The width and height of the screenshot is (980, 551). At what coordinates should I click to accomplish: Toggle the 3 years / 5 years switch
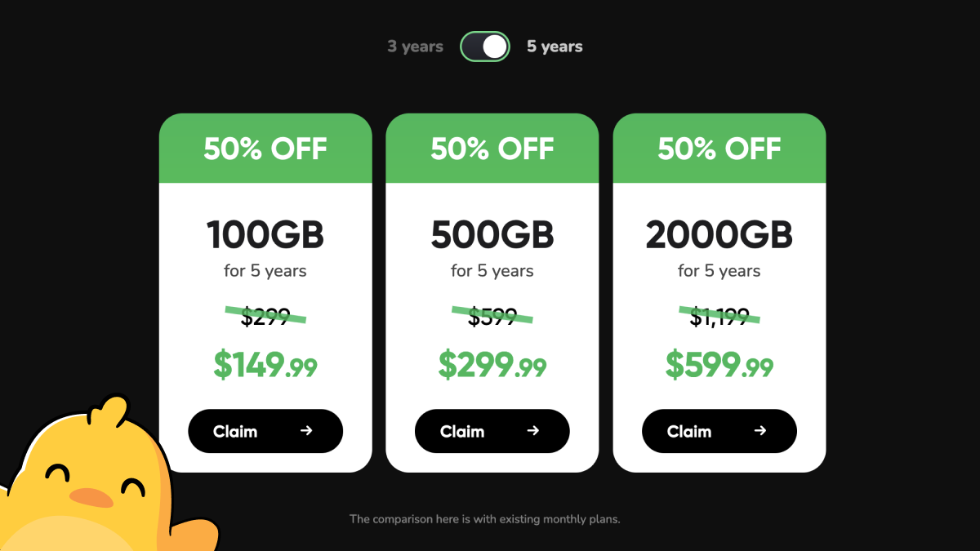pos(485,47)
